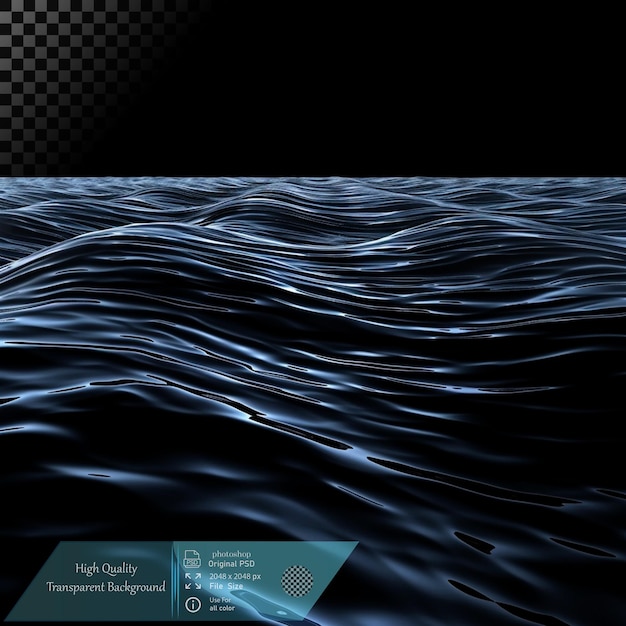Click the "File Size" text

(226, 586)
